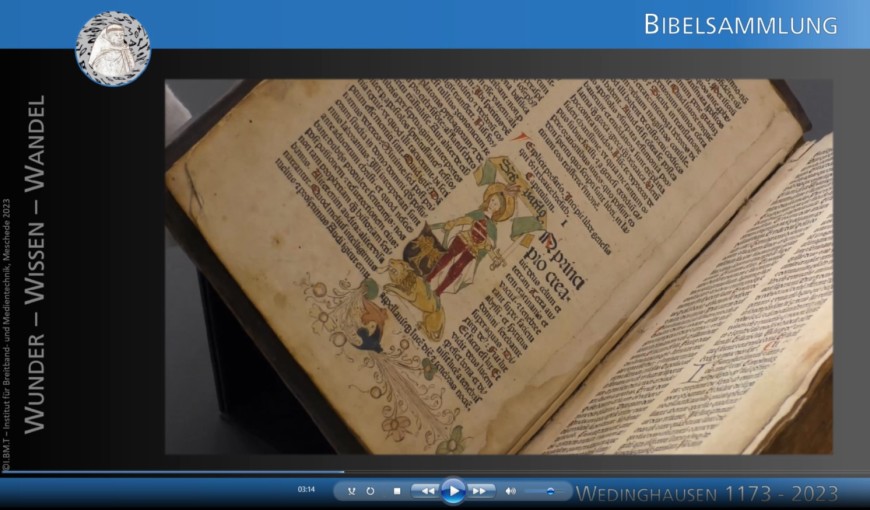The width and height of the screenshot is (870, 510).
Task: Adjust the volume slider knob
Action: 550,491
